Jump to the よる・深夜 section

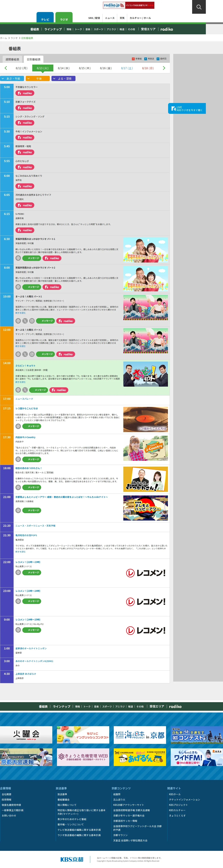tap(63, 78)
